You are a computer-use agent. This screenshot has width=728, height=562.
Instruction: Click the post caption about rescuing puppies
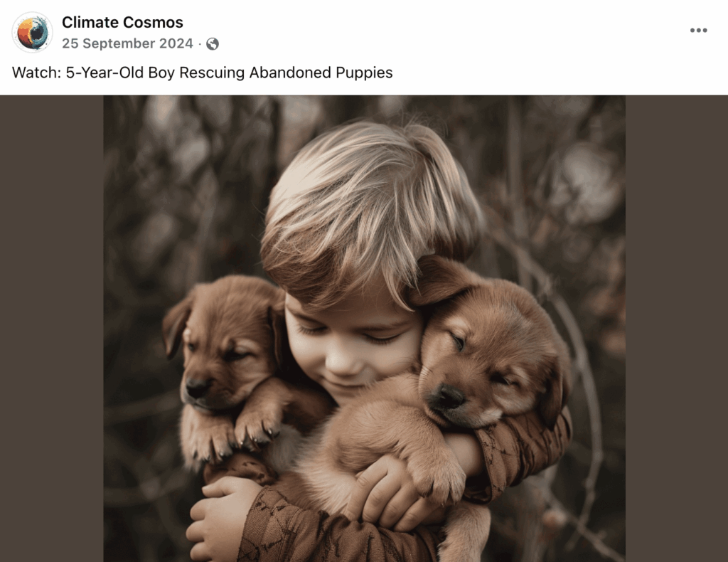click(202, 73)
